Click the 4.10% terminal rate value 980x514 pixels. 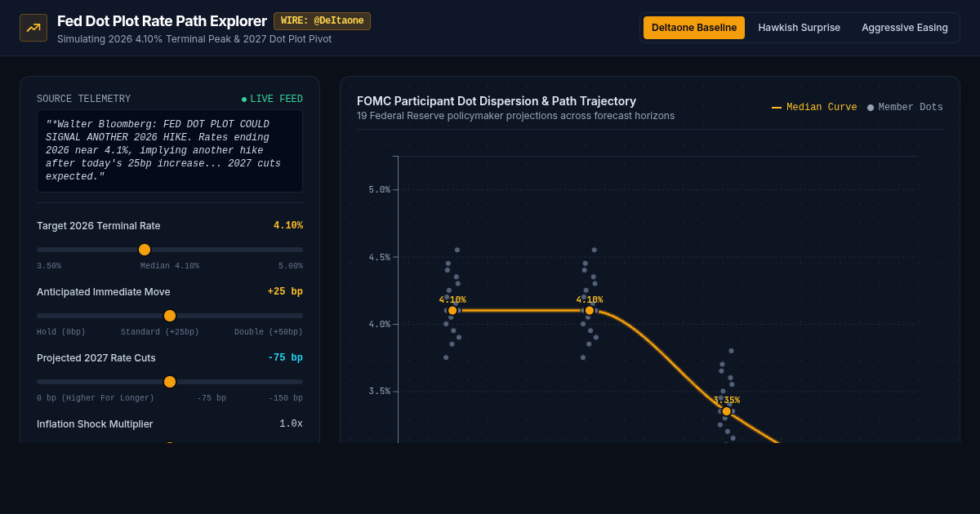(288, 226)
